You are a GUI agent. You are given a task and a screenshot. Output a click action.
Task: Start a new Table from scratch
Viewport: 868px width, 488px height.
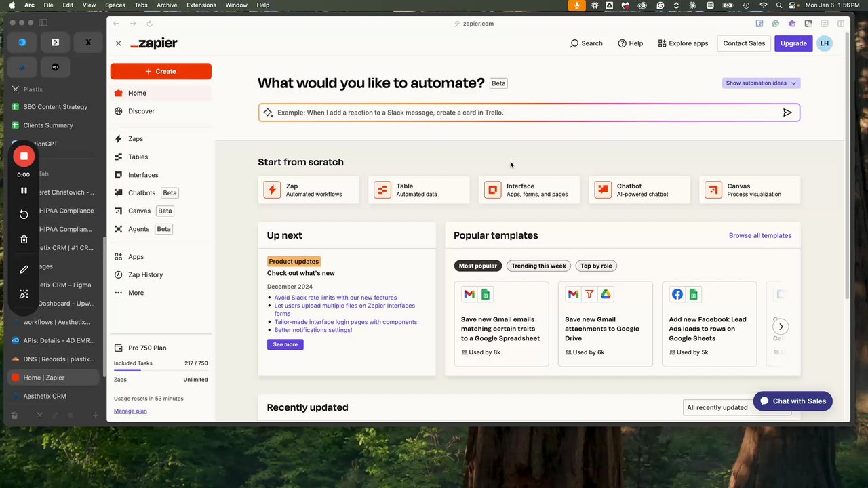click(419, 190)
